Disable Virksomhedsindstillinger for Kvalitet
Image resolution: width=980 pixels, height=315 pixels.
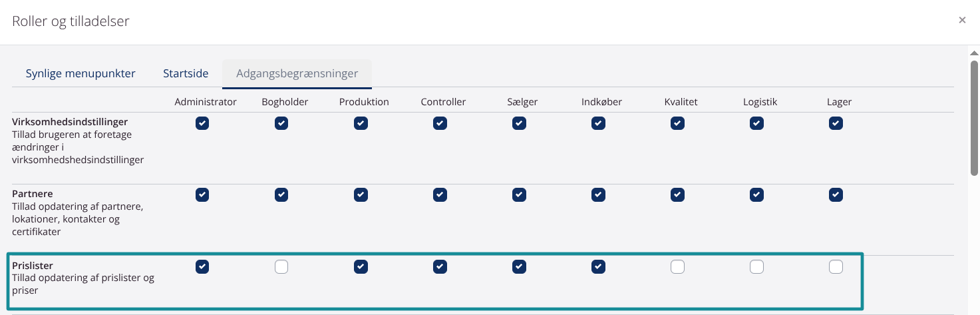click(677, 123)
